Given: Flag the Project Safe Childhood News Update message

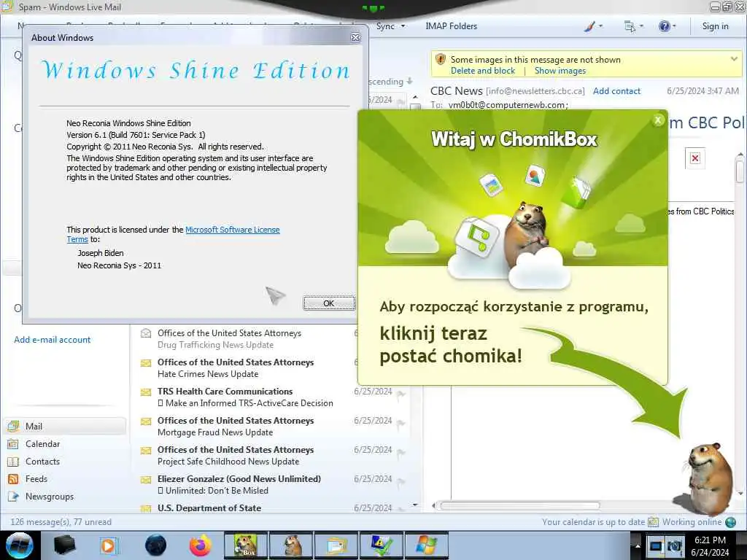Looking at the screenshot, I should point(401,452).
